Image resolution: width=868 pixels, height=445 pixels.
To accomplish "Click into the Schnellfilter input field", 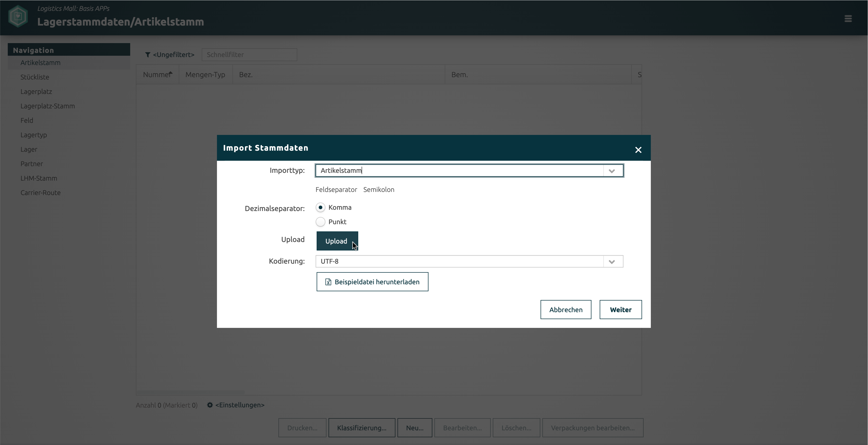I will coord(249,54).
